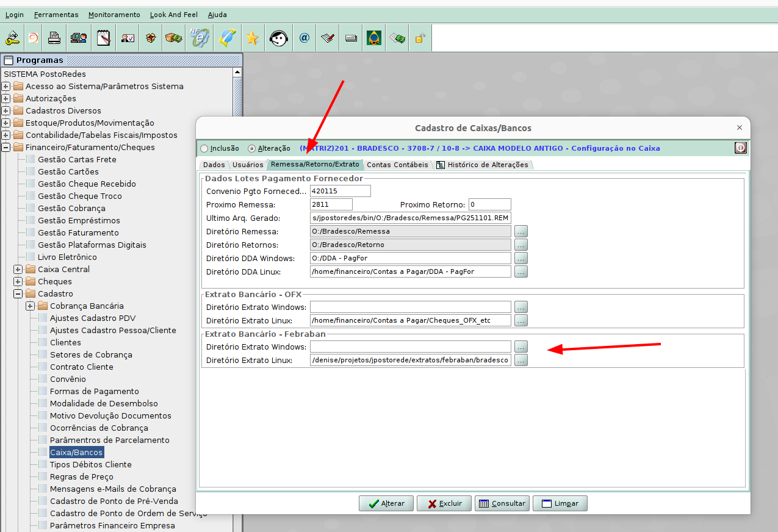Click the NF-e electronic invoice icon

(199, 38)
